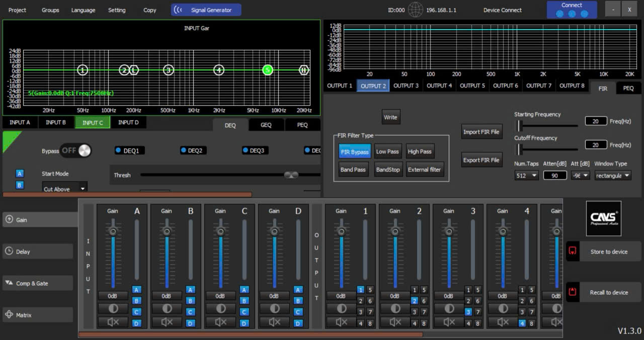The width and height of the screenshot is (644, 340).
Task: Invert phase on input channel B
Action: [x=167, y=308]
